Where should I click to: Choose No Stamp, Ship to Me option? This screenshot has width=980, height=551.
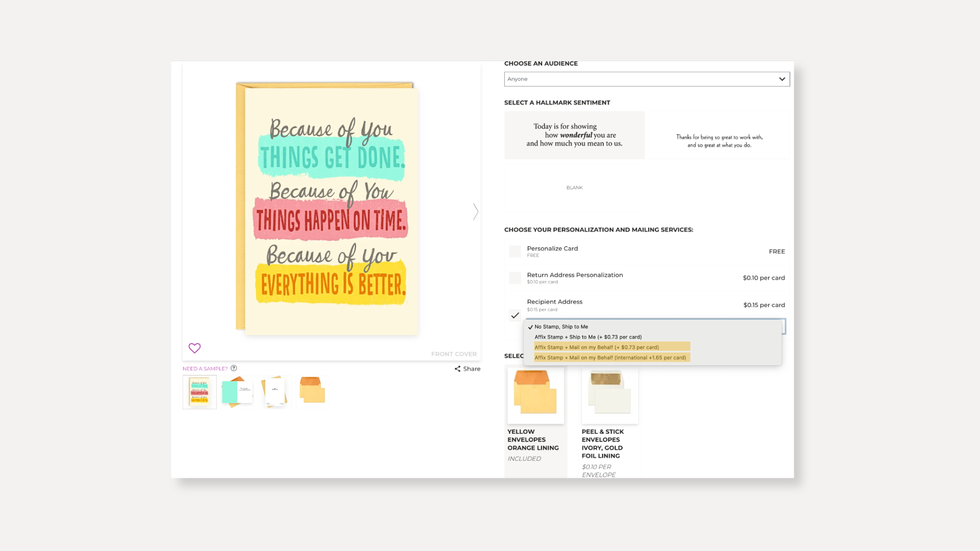[x=561, y=327]
